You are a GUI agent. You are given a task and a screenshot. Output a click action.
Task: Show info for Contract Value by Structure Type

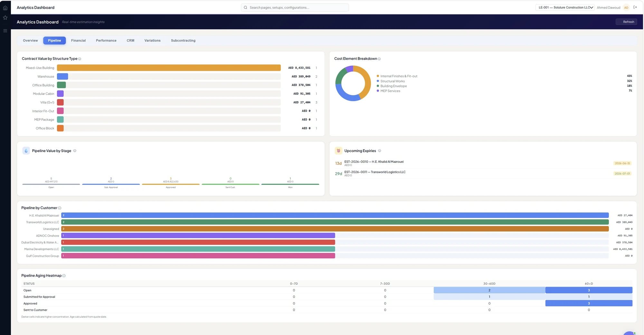click(80, 59)
